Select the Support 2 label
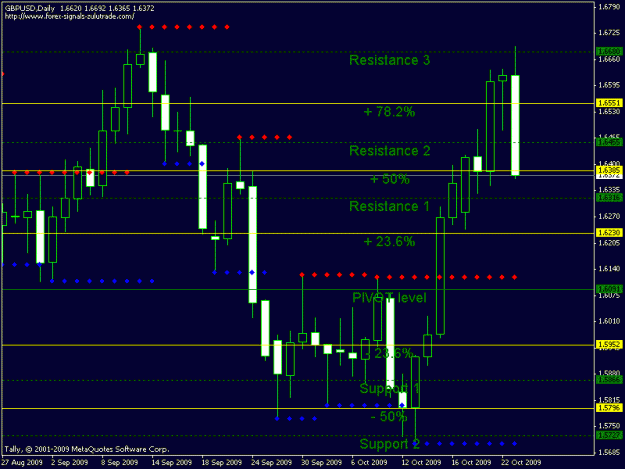Screen dimensions: 625x469 click(x=389, y=444)
